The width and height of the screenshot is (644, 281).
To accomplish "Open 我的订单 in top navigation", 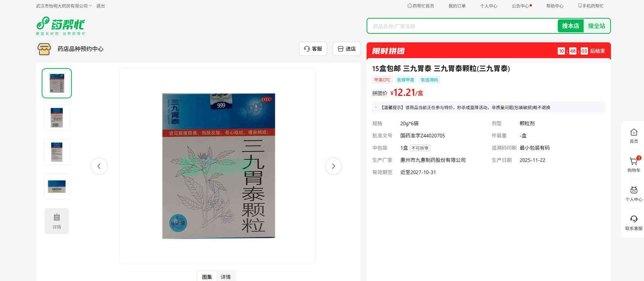I will point(457,6).
